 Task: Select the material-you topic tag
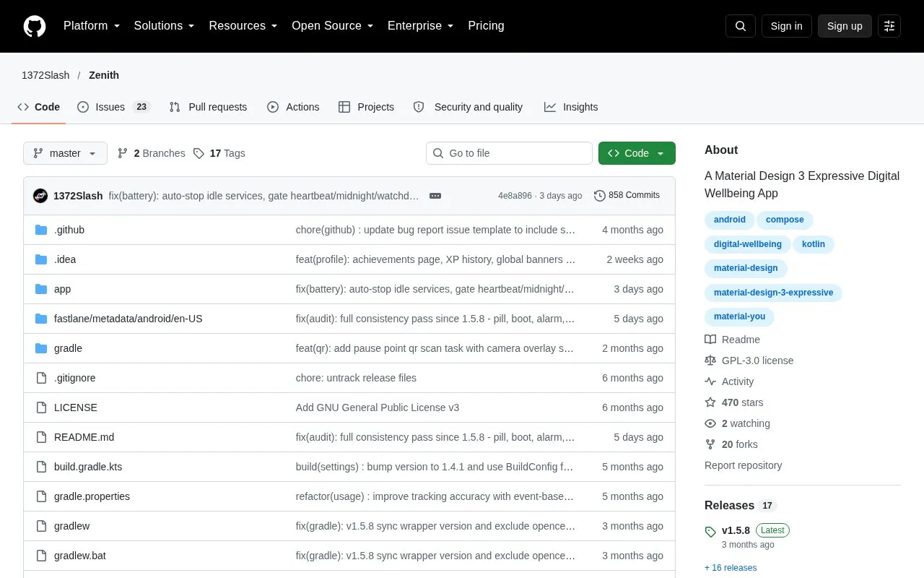pos(740,316)
